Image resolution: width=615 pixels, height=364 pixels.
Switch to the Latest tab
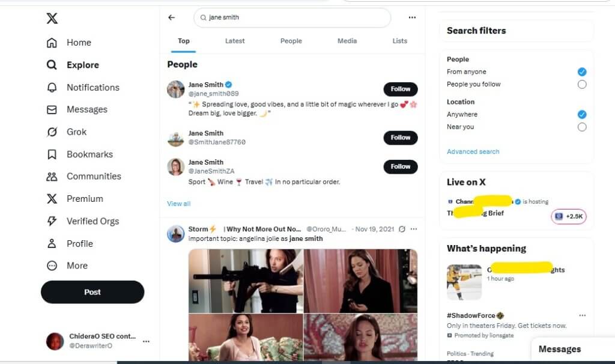point(235,41)
